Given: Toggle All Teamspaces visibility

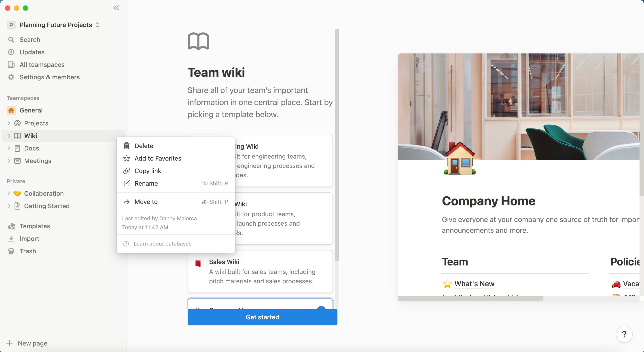Looking at the screenshot, I should pos(42,64).
